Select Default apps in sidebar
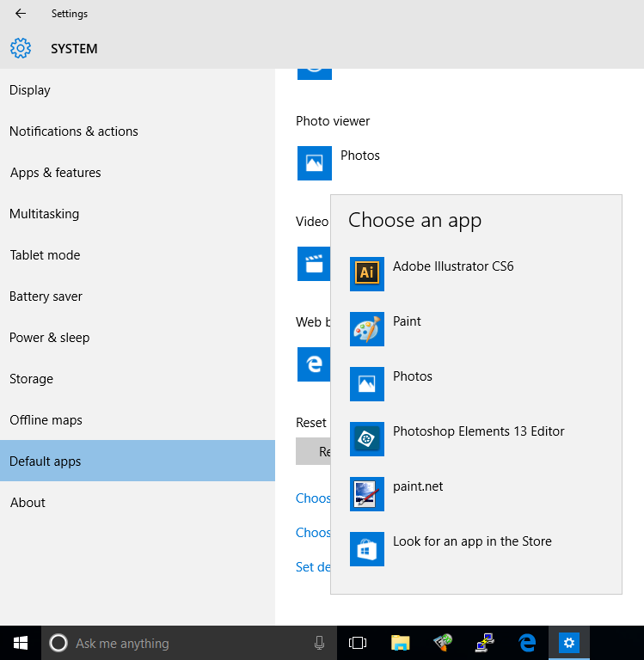The image size is (644, 660). (x=138, y=461)
